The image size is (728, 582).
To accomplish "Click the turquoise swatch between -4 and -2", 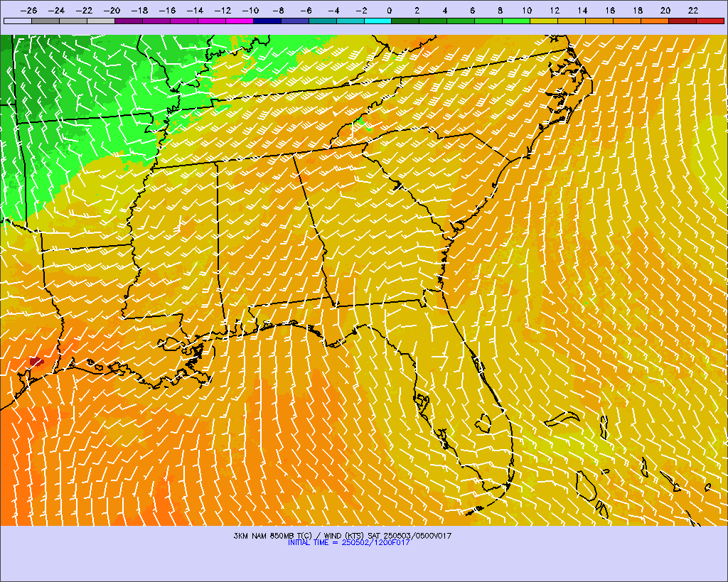I will 350,21.
